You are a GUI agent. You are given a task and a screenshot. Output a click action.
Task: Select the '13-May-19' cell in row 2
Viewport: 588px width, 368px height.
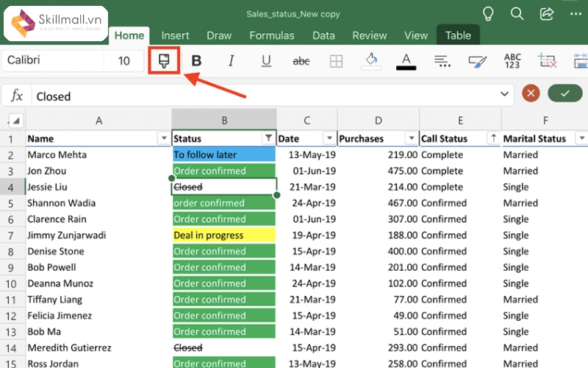coord(306,155)
